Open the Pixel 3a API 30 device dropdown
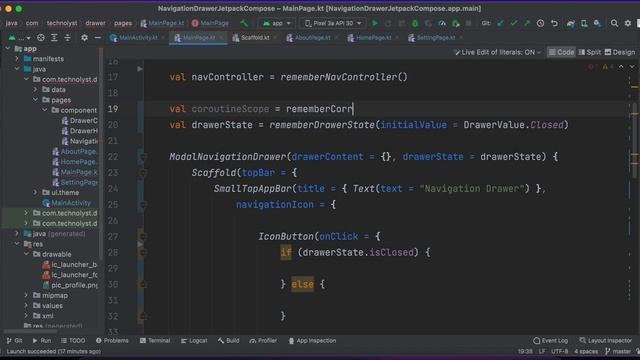The height and width of the screenshot is (360, 640). 333,23
